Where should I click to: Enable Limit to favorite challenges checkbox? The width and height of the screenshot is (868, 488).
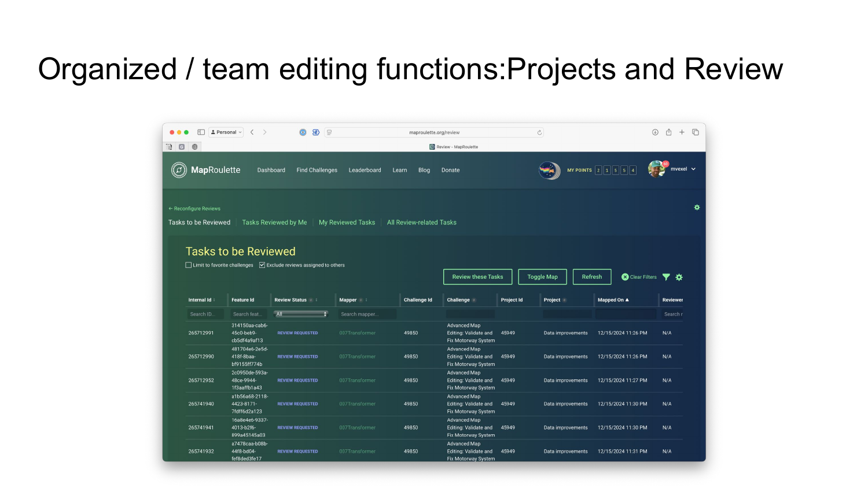188,265
